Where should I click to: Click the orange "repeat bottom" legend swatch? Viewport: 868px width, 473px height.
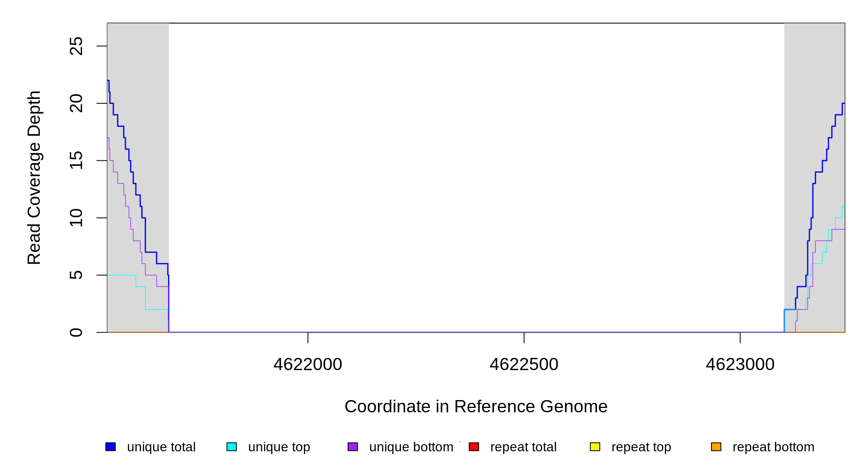(x=716, y=447)
